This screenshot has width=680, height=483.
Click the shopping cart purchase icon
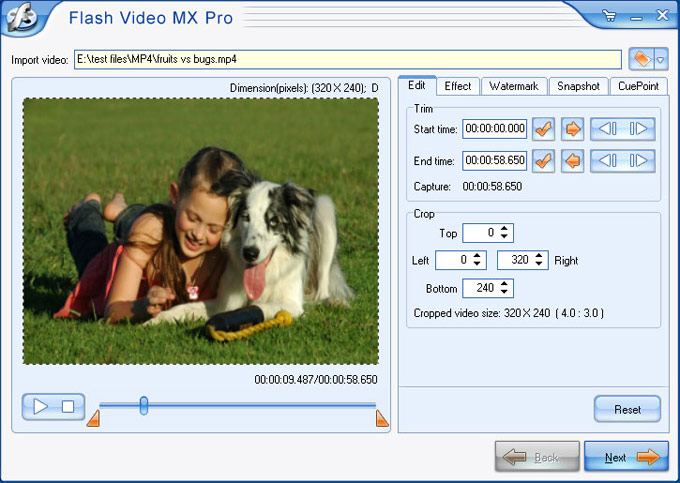coord(610,14)
